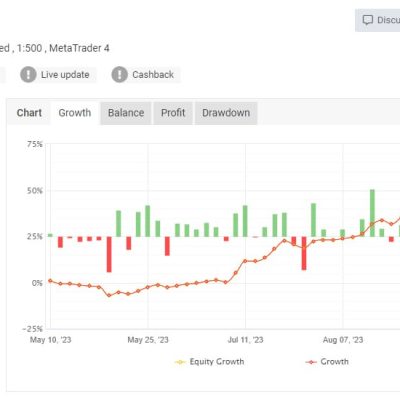Click the Chart tab label

pos(29,113)
